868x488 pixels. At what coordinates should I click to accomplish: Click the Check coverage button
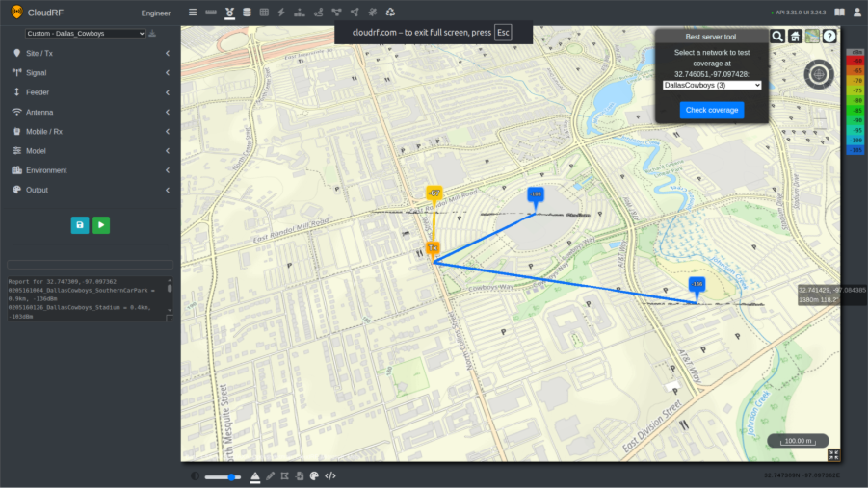(x=712, y=110)
